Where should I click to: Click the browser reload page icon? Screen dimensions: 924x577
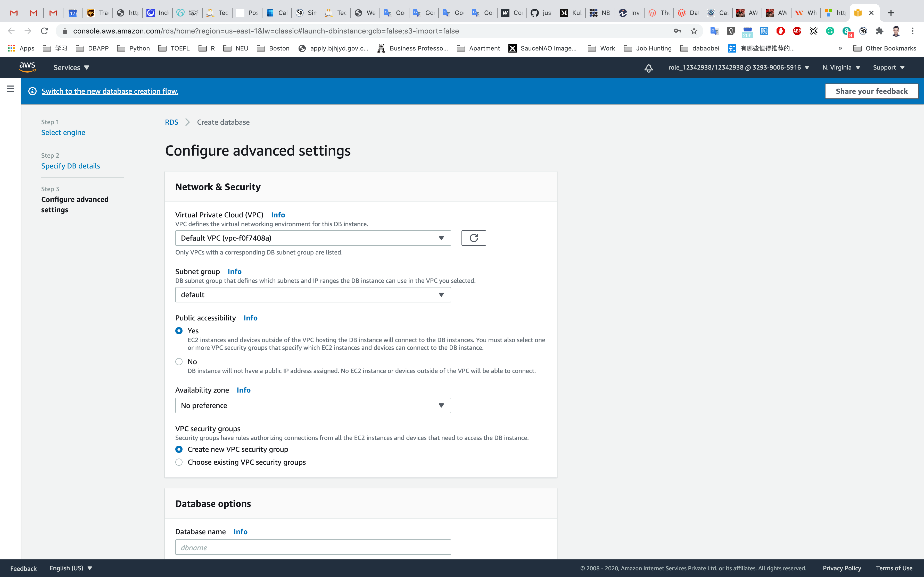(45, 31)
